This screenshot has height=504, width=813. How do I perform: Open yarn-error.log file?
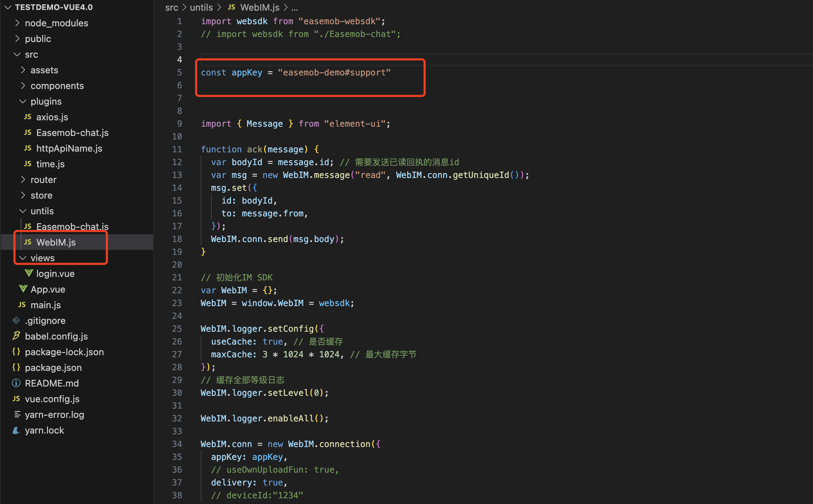tap(54, 415)
